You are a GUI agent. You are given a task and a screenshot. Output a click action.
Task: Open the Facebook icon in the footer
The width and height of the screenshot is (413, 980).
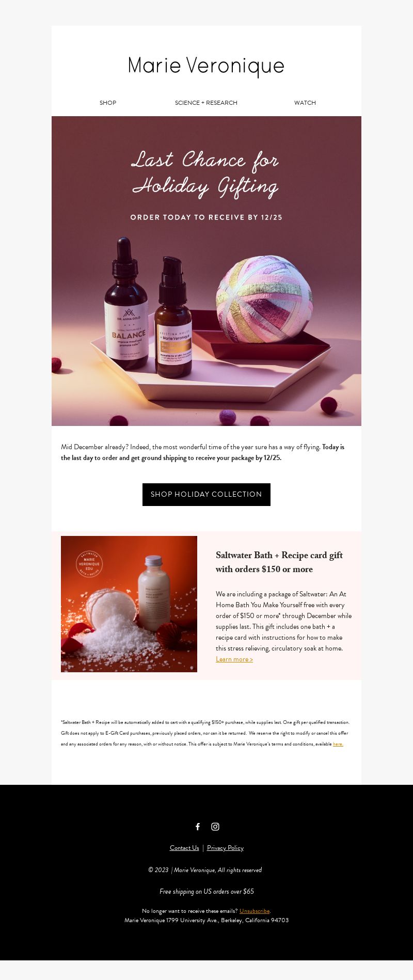click(198, 827)
